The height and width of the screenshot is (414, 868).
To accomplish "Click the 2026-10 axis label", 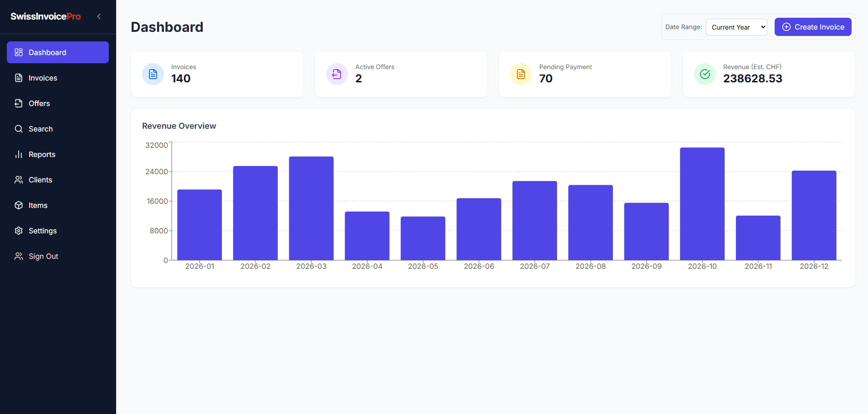I will pos(702,266).
